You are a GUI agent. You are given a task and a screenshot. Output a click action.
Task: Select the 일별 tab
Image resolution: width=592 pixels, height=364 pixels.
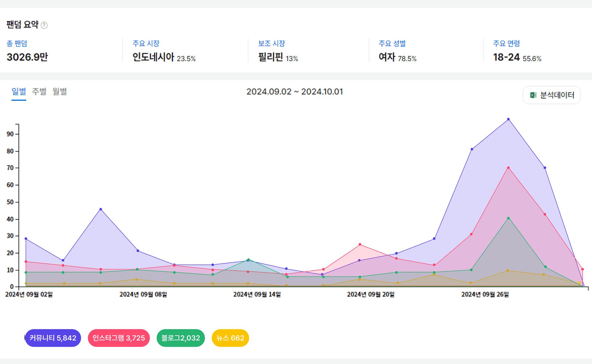pyautogui.click(x=18, y=91)
